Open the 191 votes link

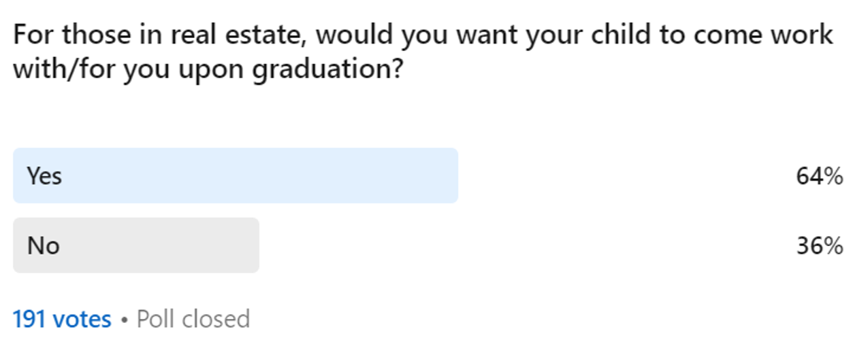coord(62,319)
